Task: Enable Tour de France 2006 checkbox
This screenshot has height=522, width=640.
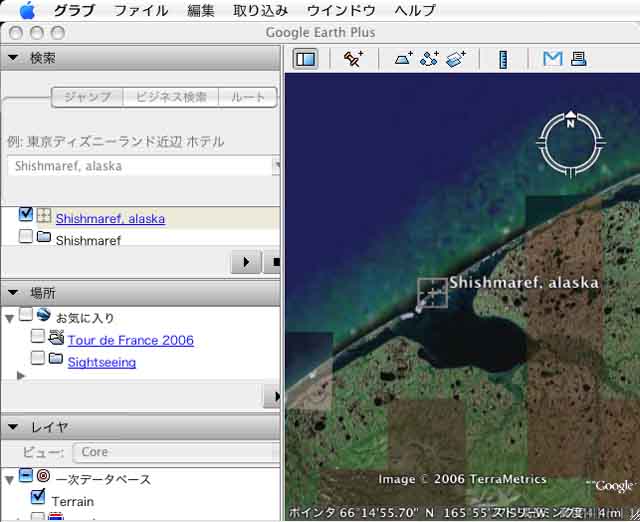Action: tap(38, 336)
